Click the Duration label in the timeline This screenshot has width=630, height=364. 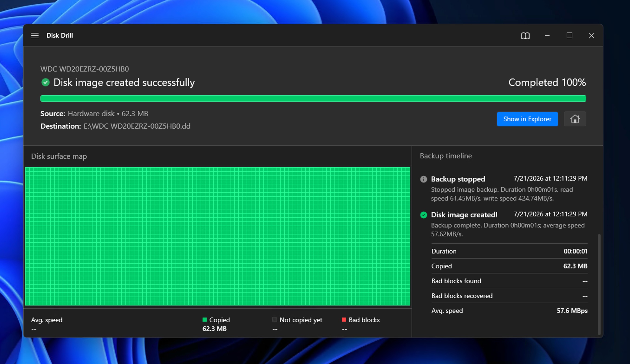(x=444, y=251)
